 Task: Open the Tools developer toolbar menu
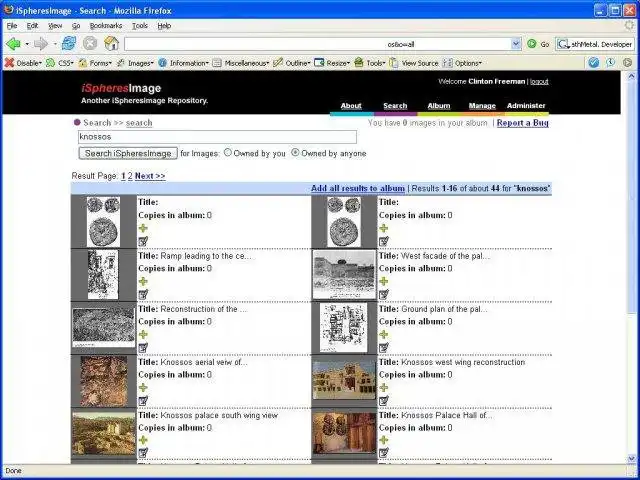coord(370,63)
